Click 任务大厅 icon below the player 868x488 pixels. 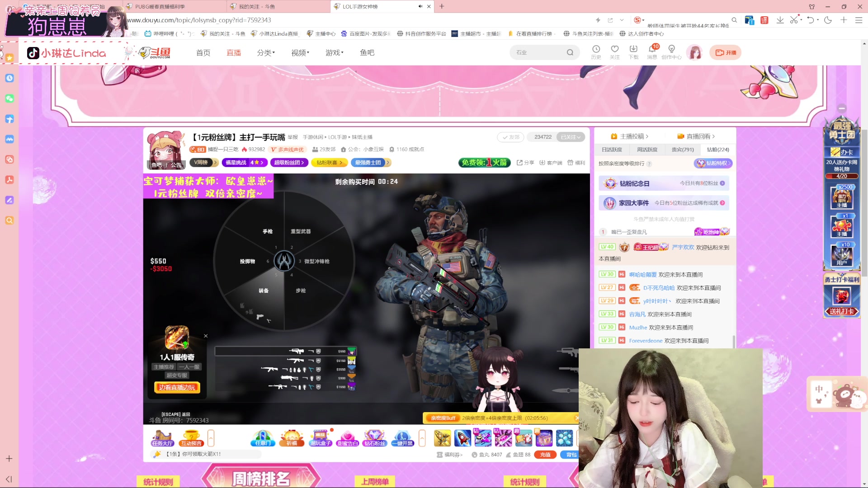(x=162, y=438)
